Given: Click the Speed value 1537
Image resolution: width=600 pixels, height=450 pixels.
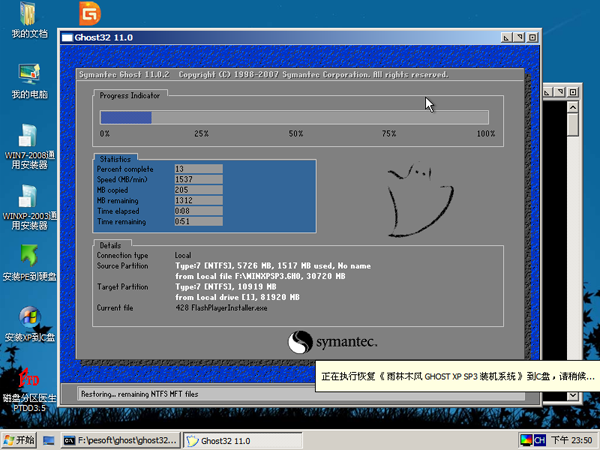Looking at the screenshot, I should tap(198, 179).
